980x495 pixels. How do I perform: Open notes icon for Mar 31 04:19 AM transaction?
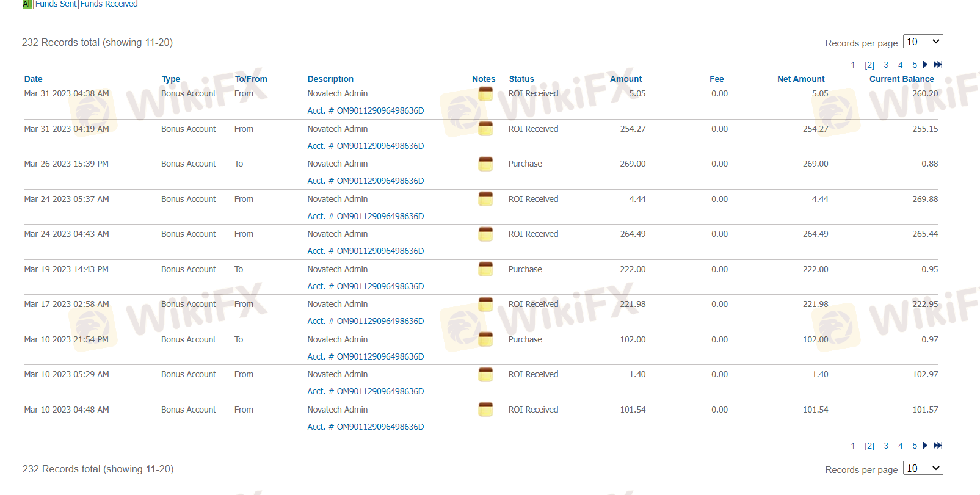point(485,129)
